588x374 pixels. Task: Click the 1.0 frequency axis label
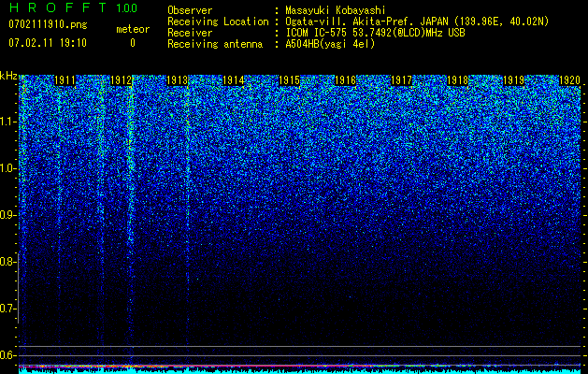(x=8, y=168)
